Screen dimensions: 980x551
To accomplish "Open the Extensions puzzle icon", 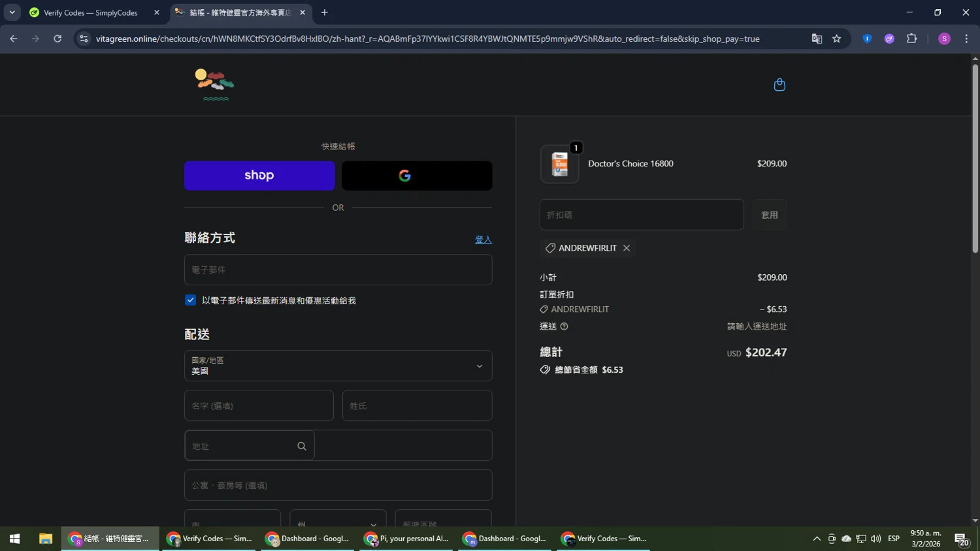I will coord(911,39).
